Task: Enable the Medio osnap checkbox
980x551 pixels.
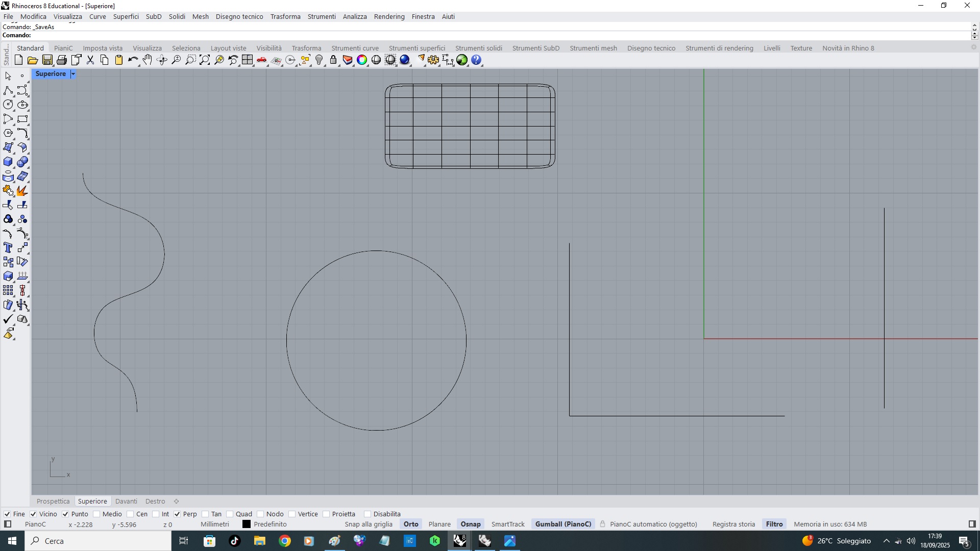Action: coord(96,514)
